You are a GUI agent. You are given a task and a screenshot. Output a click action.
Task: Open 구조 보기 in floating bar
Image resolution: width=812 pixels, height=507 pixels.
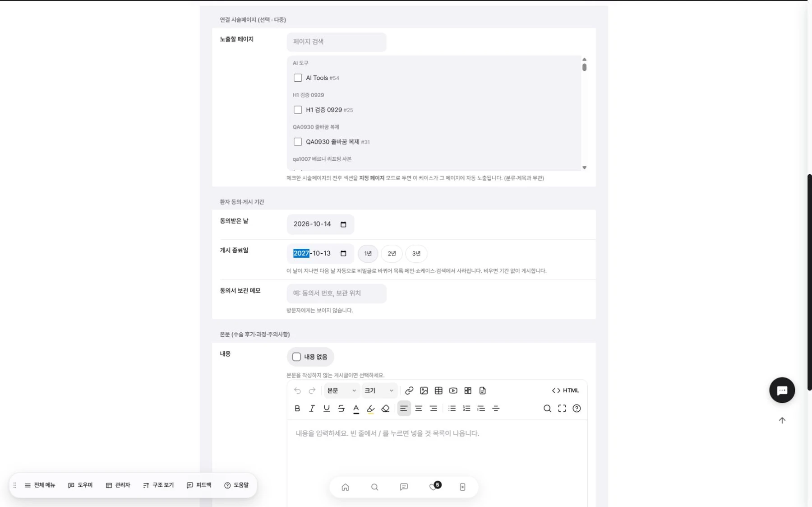coord(158,485)
